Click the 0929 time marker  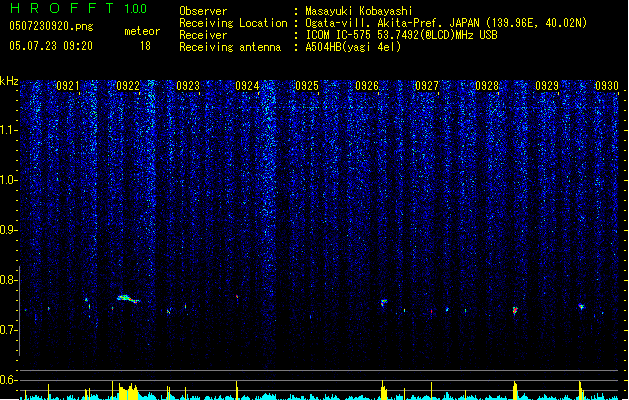click(547, 86)
